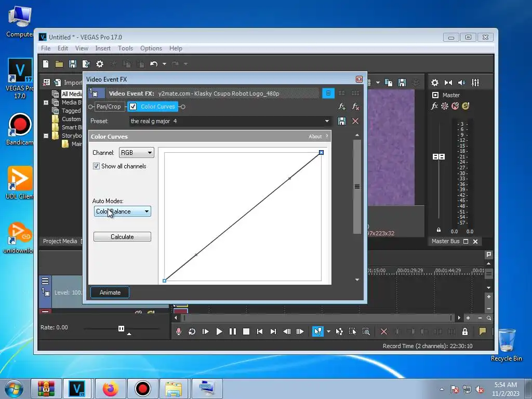Click About link in Color Curves
This screenshot has width=532, height=399.
click(x=315, y=137)
